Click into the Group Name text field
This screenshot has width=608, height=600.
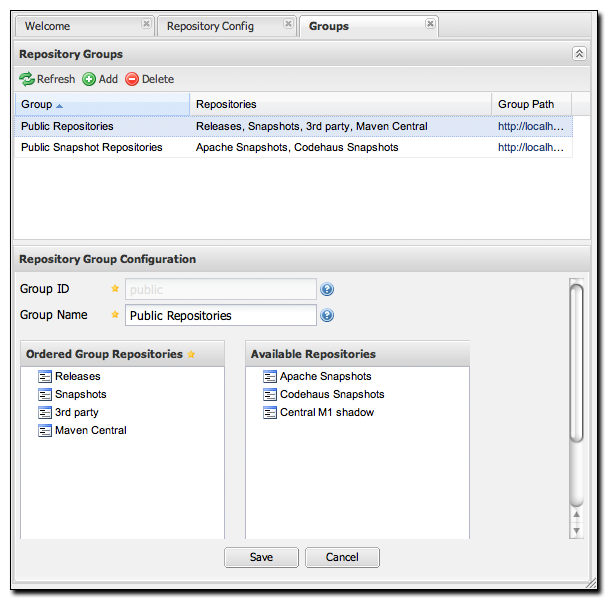click(220, 316)
